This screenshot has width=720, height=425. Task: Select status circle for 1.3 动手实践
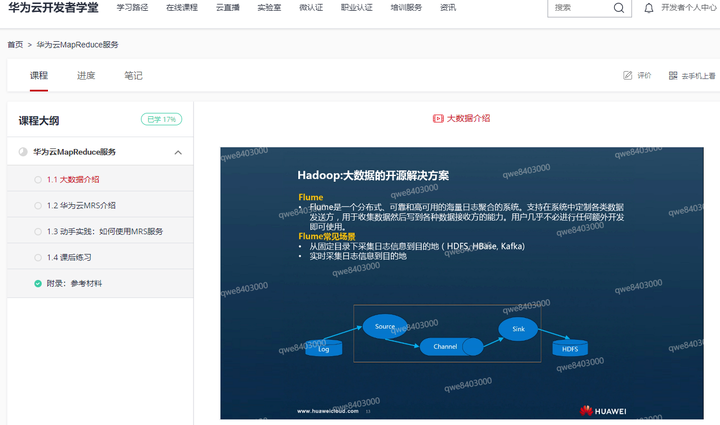38,231
